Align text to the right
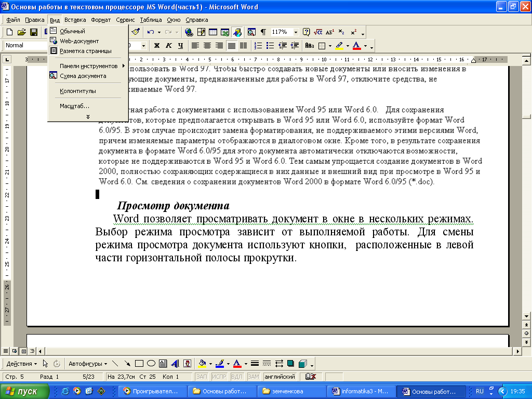Screen dimensions: 532x399 tap(219, 46)
